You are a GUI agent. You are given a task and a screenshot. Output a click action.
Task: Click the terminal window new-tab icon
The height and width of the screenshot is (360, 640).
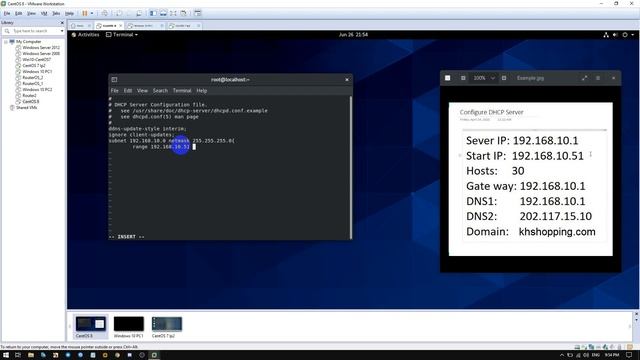114,80
